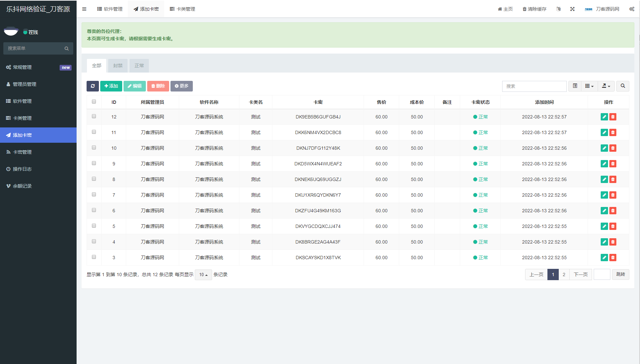
Task: Switch to the 封禁 filter tab
Action: [118, 66]
